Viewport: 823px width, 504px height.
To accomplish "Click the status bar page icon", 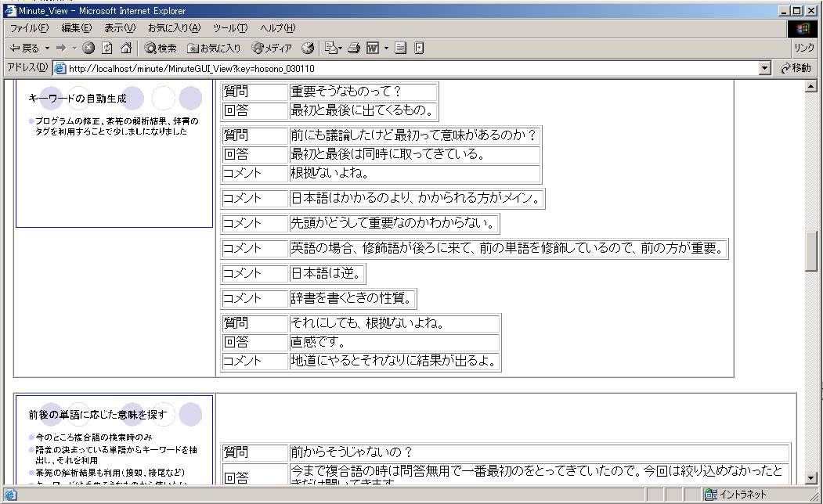I will pyautogui.click(x=10, y=495).
